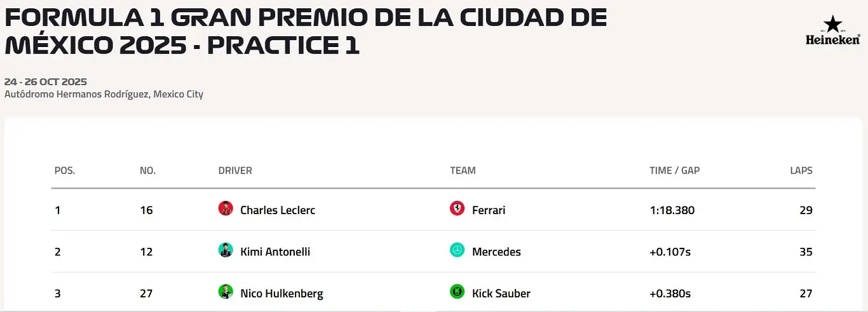The height and width of the screenshot is (312, 868).
Task: Click the TIME / GAP column header
Action: click(674, 170)
